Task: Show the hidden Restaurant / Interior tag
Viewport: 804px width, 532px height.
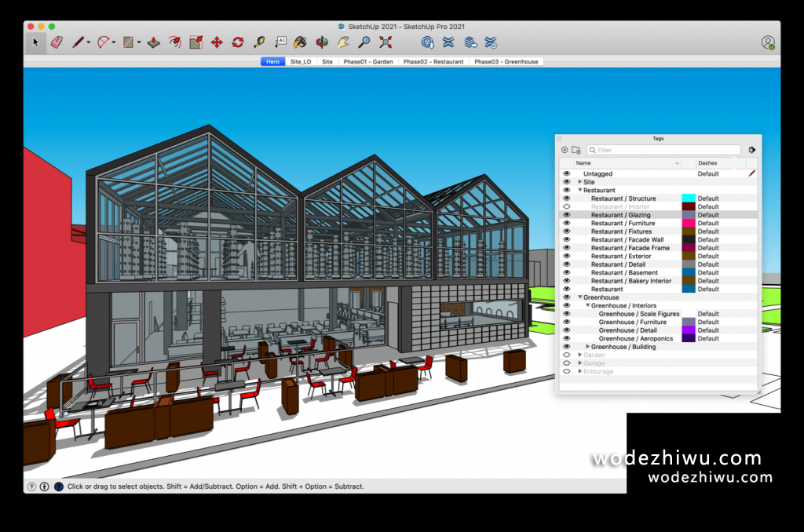Action: tap(566, 207)
